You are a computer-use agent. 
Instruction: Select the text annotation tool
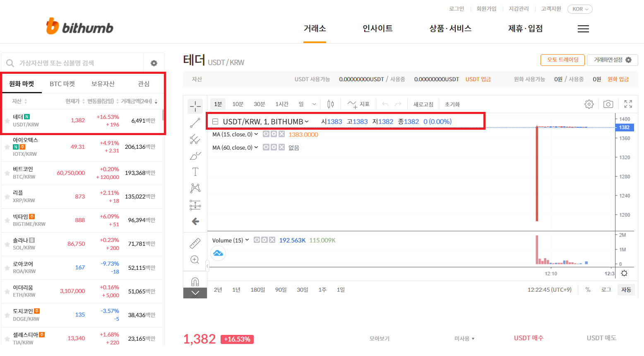pyautogui.click(x=195, y=172)
